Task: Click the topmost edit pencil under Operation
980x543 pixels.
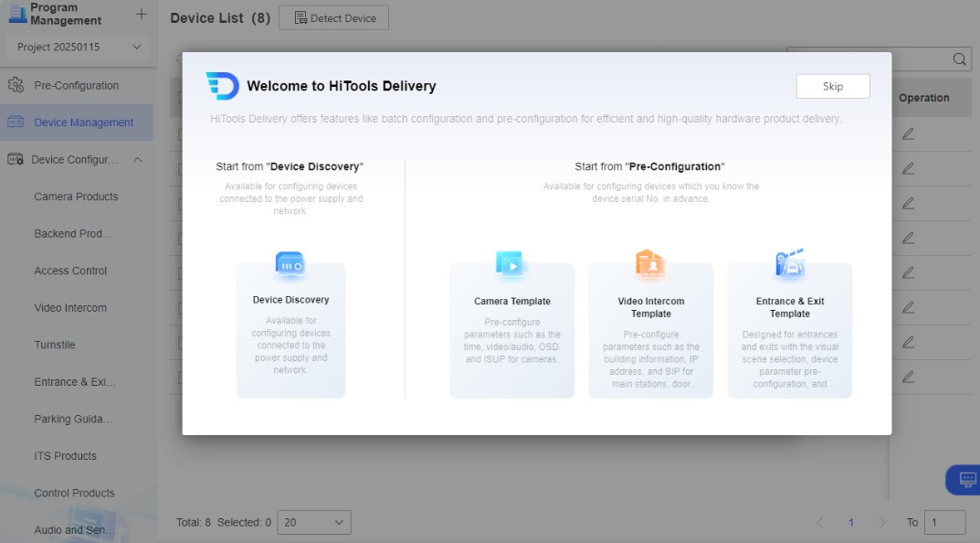Action: [x=908, y=133]
